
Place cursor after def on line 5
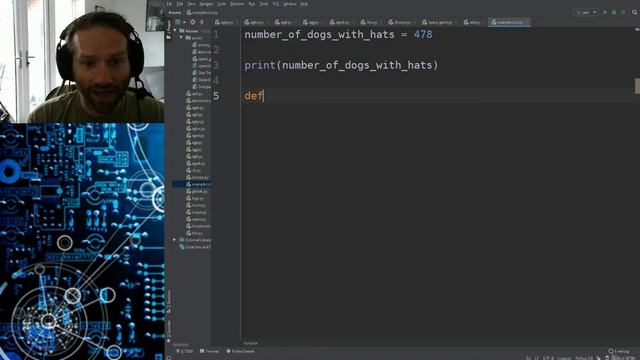(264, 96)
